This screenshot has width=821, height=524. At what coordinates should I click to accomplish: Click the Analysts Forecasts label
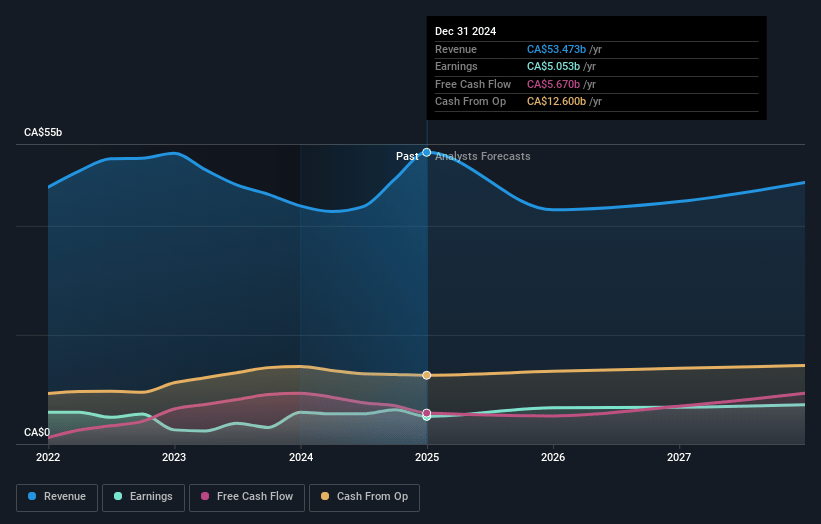click(483, 156)
